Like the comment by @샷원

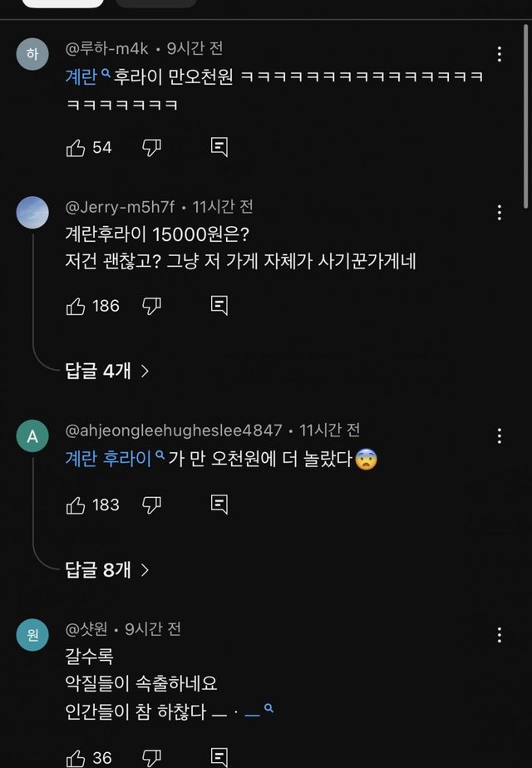[x=76, y=757]
